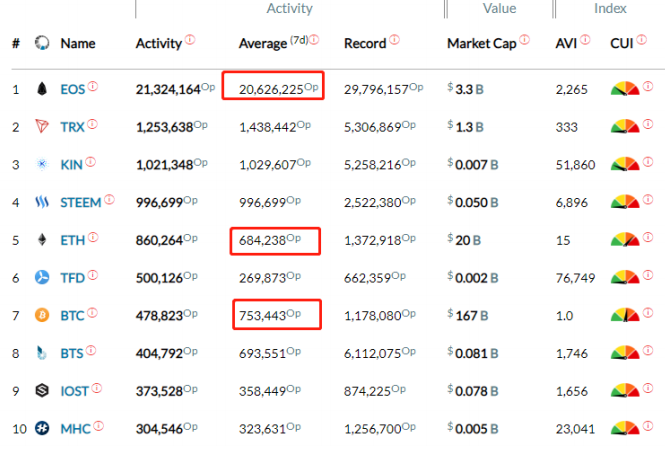665x454 pixels.
Task: Sort by the CUI column header
Action: point(621,43)
